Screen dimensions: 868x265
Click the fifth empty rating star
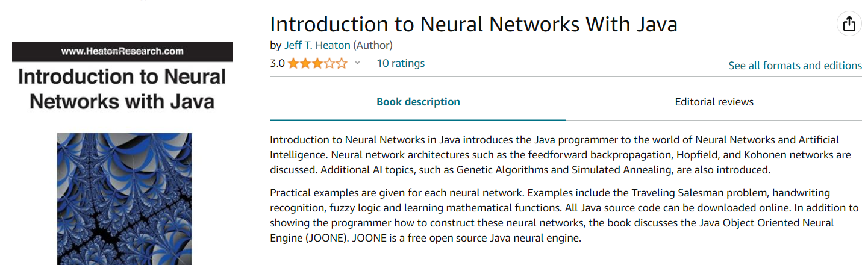342,63
